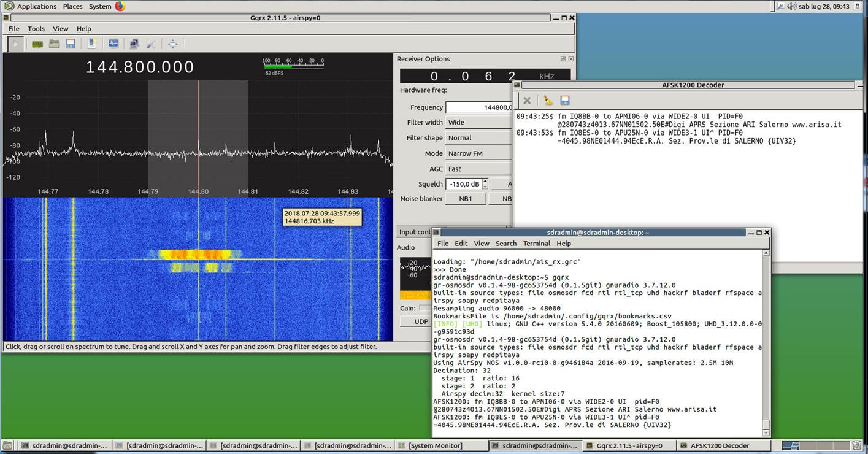The width and height of the screenshot is (868, 454).
Task: Click the Squelch -150,0 dB field
Action: [464, 184]
